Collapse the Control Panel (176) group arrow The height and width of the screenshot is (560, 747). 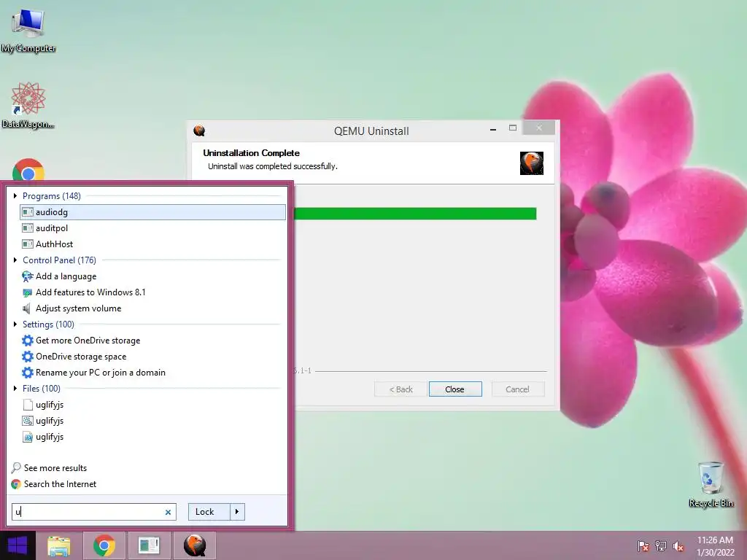click(15, 260)
